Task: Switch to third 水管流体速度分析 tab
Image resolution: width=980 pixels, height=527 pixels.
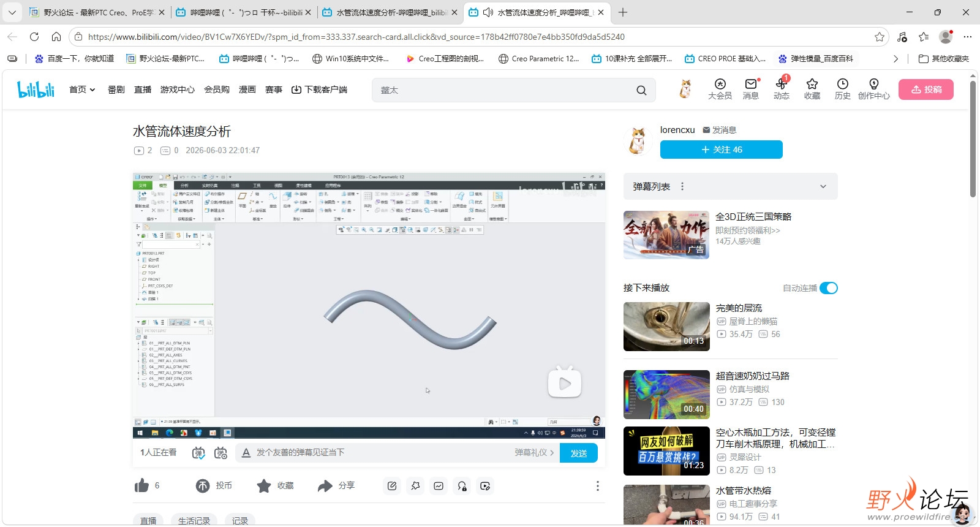Action: pos(390,12)
